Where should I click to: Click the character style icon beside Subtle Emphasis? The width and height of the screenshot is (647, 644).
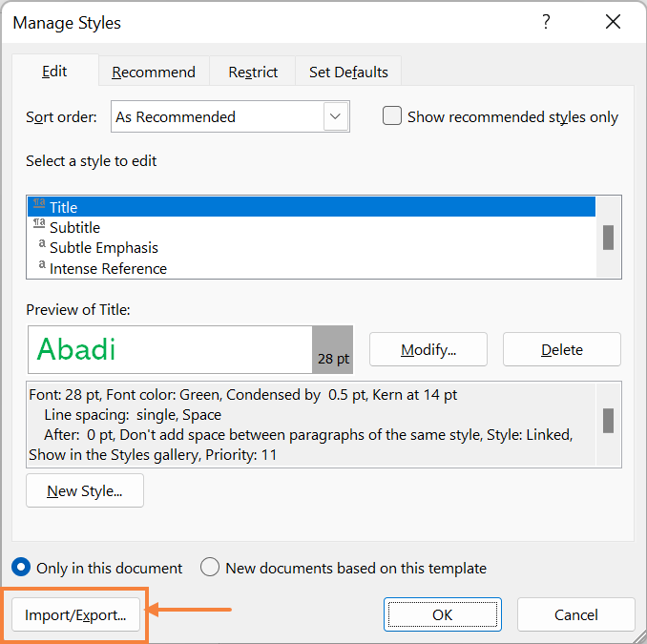pyautogui.click(x=42, y=243)
